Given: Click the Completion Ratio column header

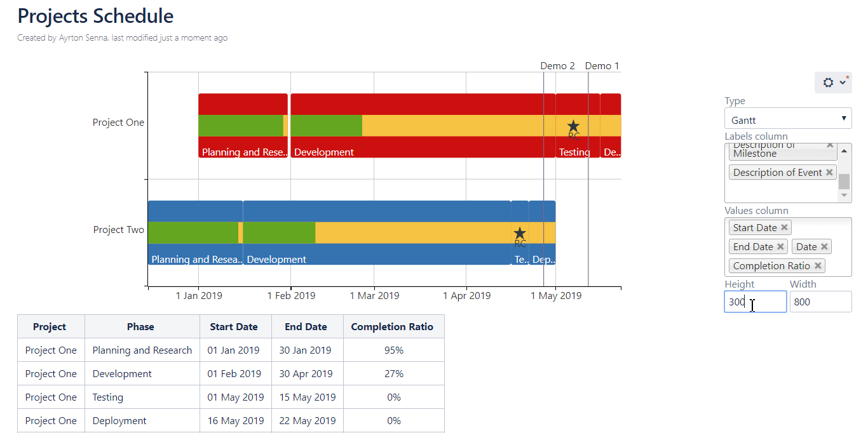Looking at the screenshot, I should pyautogui.click(x=392, y=327).
